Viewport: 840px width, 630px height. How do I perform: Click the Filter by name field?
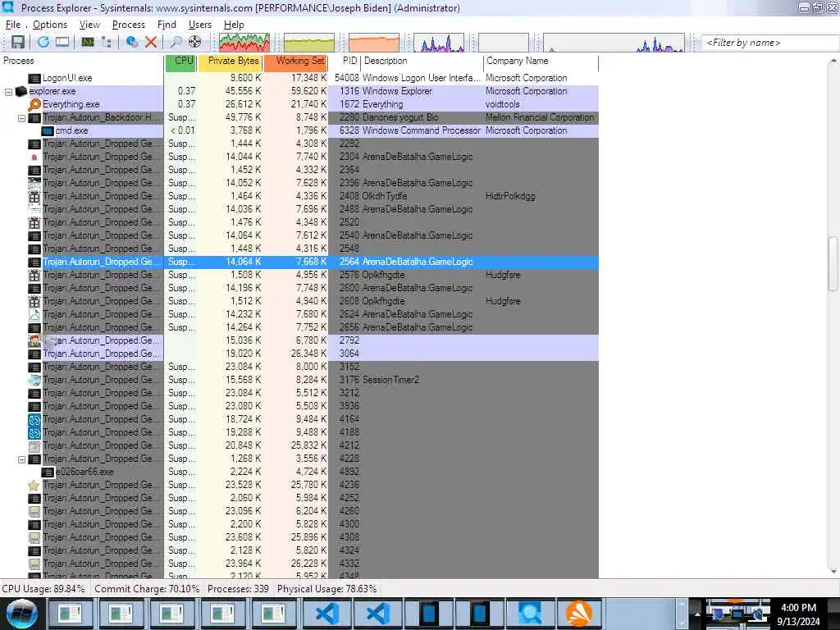click(x=770, y=43)
